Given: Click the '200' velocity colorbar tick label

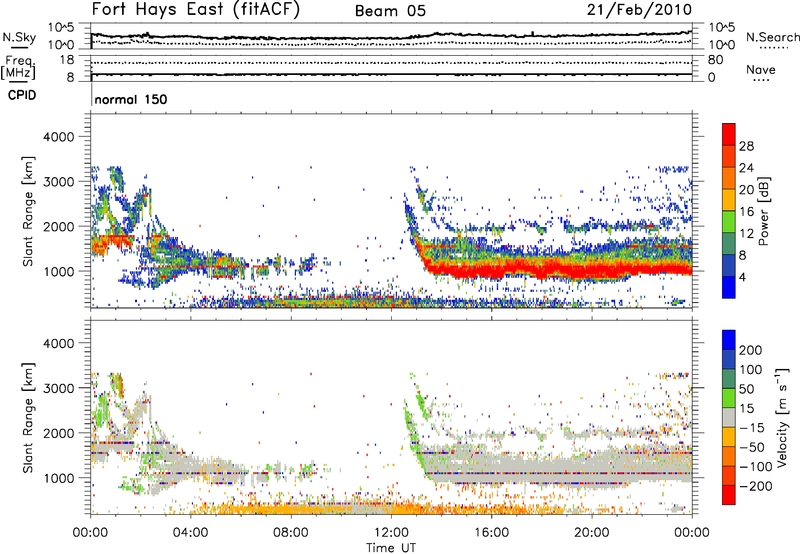Looking at the screenshot, I should (x=751, y=350).
